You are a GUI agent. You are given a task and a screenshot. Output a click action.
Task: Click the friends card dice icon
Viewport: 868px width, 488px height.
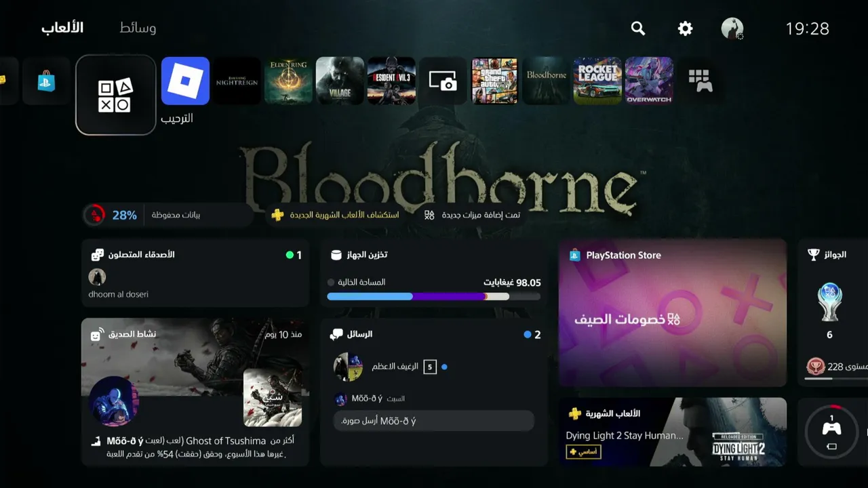tap(98, 255)
